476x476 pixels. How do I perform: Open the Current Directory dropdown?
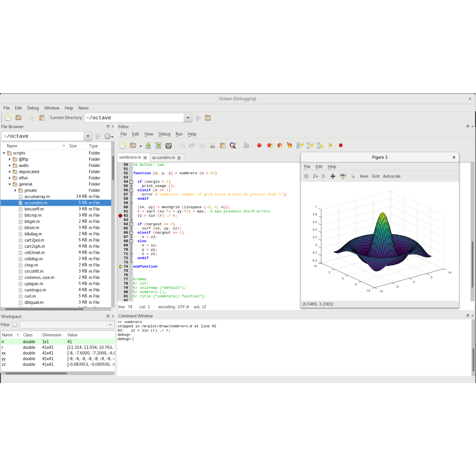[188, 118]
